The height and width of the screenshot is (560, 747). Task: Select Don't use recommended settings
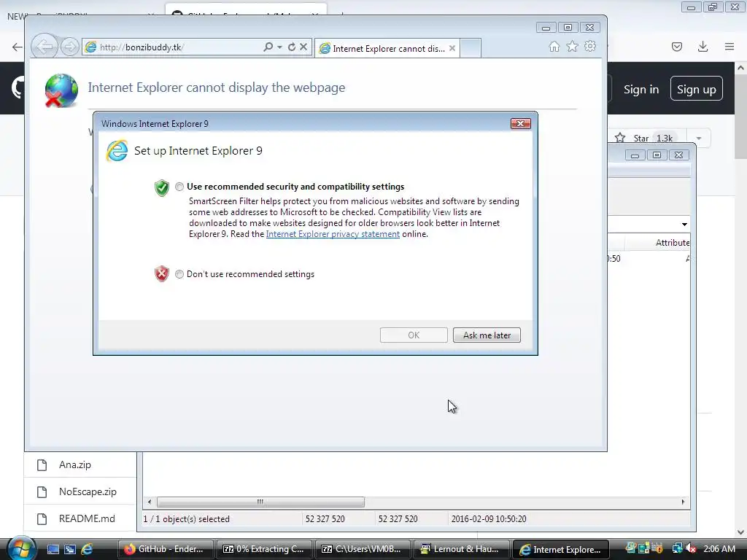pyautogui.click(x=179, y=274)
